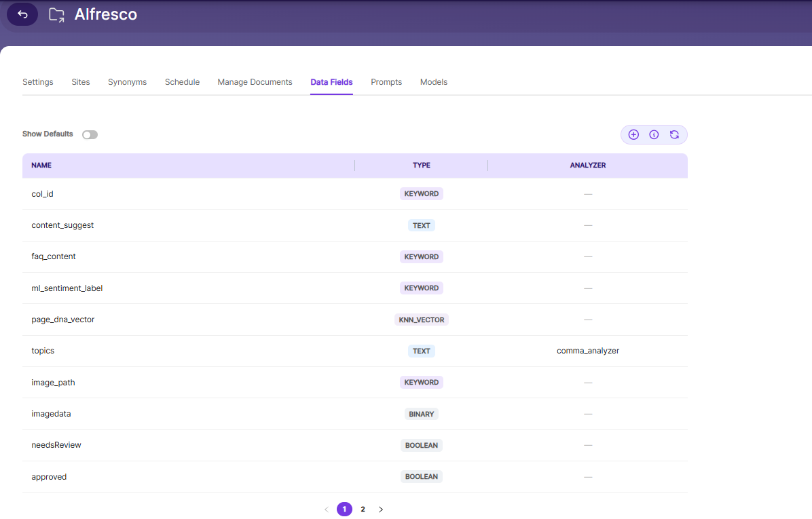Click the folder icon beside Alfresco
This screenshot has height=519, width=812.
[x=56, y=15]
